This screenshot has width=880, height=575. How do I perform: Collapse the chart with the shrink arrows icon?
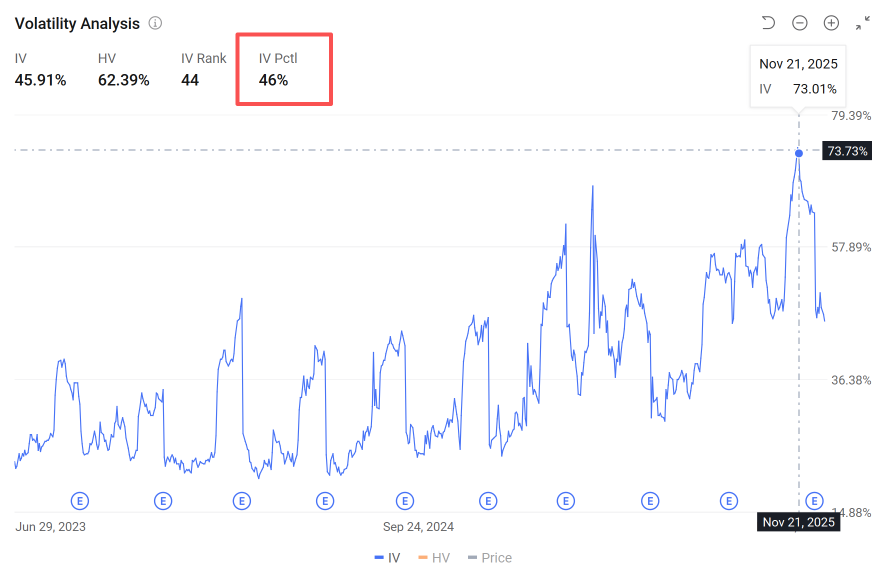click(x=863, y=23)
